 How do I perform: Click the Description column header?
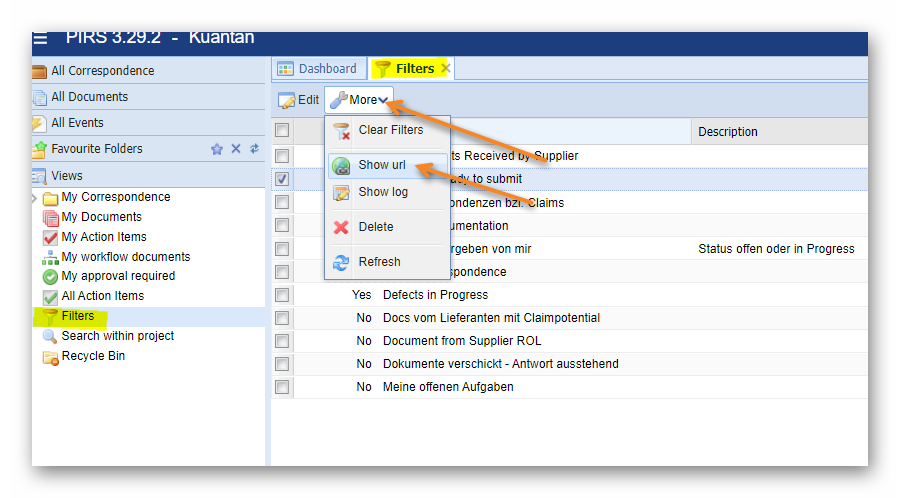727,132
